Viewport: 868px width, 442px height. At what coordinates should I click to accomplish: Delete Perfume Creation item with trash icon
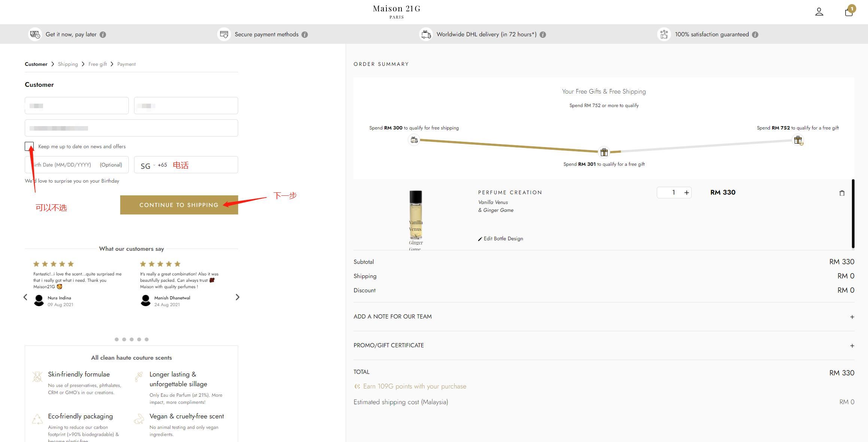(x=842, y=193)
